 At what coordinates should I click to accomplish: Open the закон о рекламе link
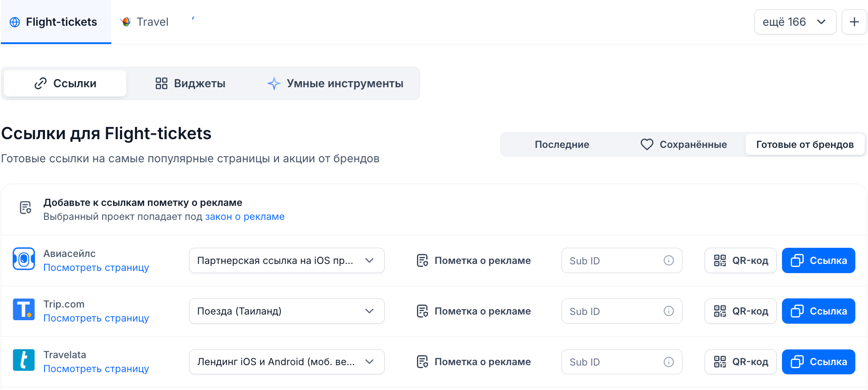click(245, 217)
